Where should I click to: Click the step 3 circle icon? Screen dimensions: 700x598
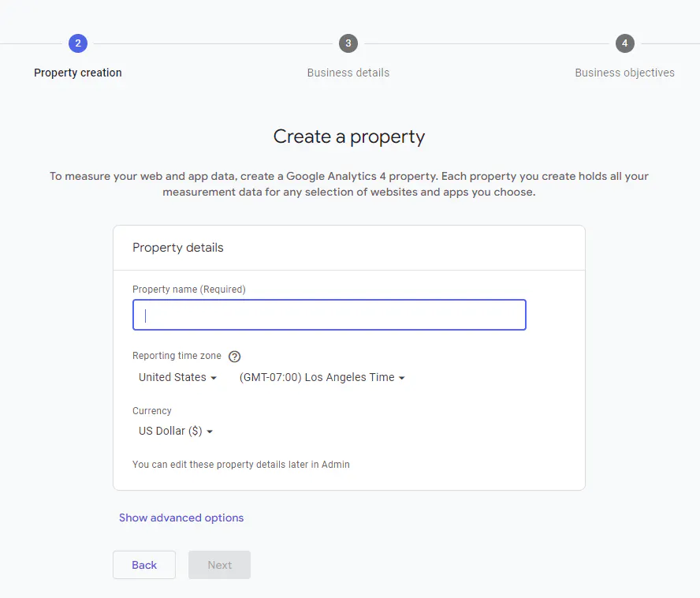tap(348, 43)
